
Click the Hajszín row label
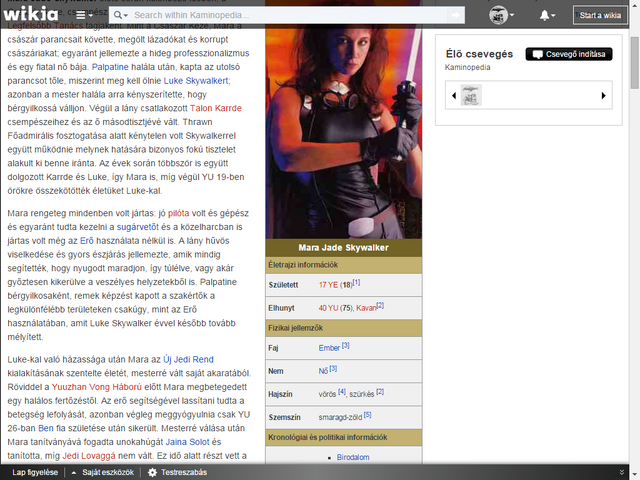pyautogui.click(x=280, y=394)
